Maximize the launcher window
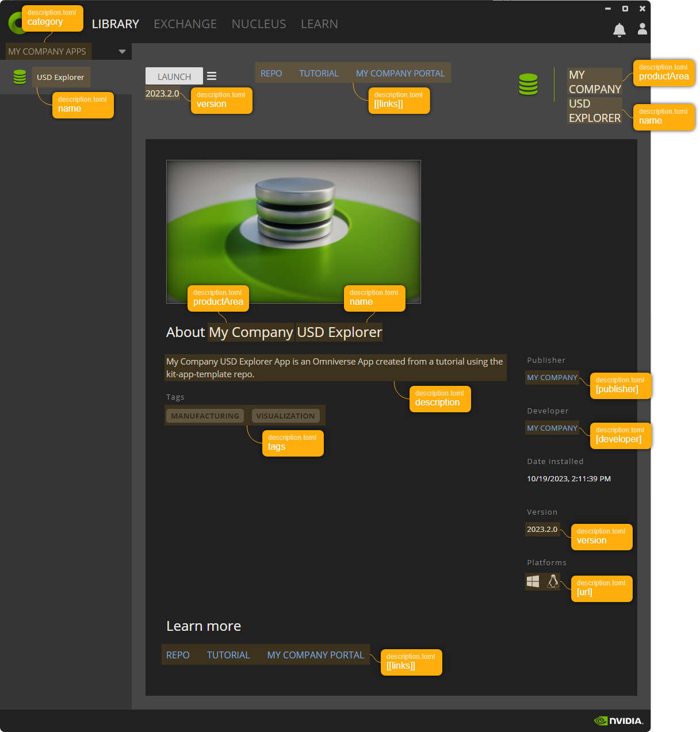The height and width of the screenshot is (732, 700). point(625,9)
